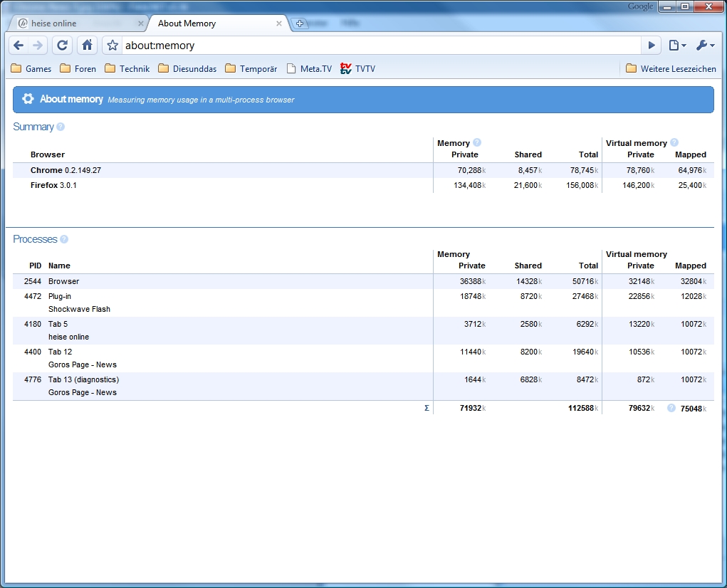The height and width of the screenshot is (588, 727).
Task: Click the total private memory sum 71932k
Action: [473, 408]
